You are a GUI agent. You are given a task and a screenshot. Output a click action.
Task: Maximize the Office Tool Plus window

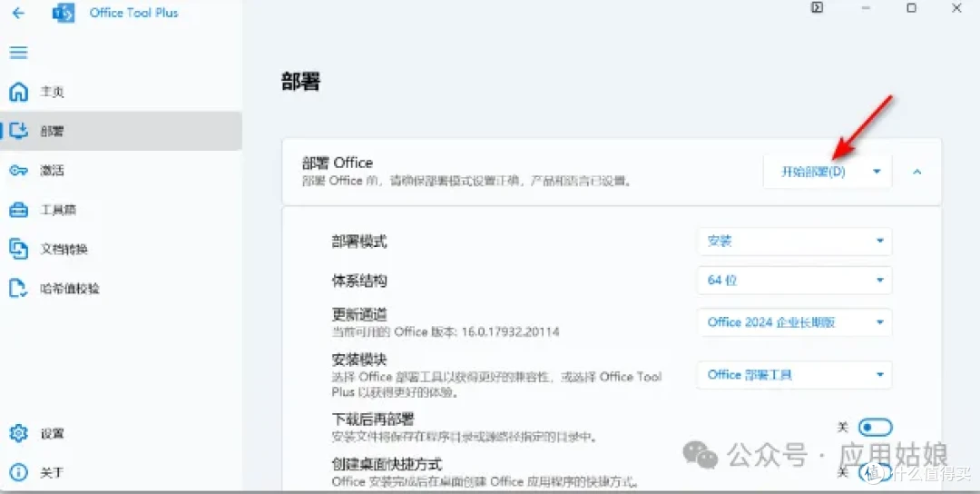(911, 8)
